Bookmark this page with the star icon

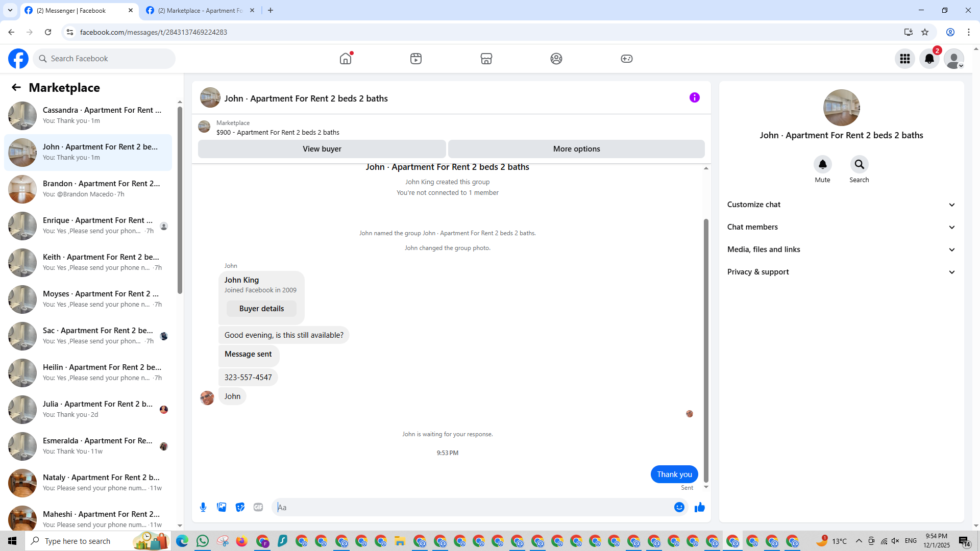click(925, 32)
